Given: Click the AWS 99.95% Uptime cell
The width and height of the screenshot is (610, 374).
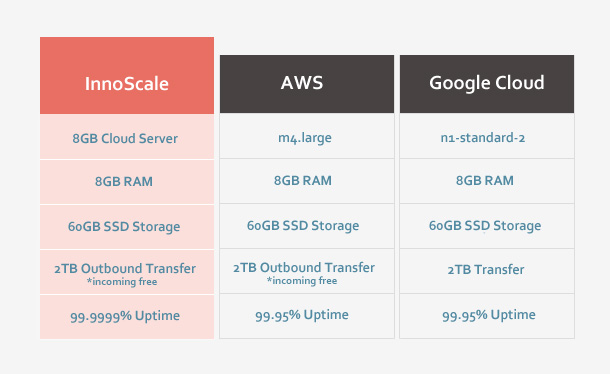Looking at the screenshot, I should (307, 316).
